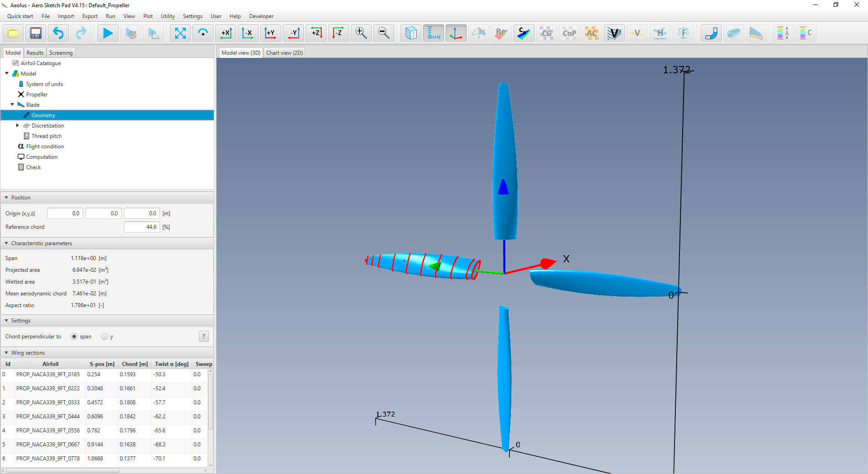Select the CG visualization toolbar icon

[x=547, y=33]
